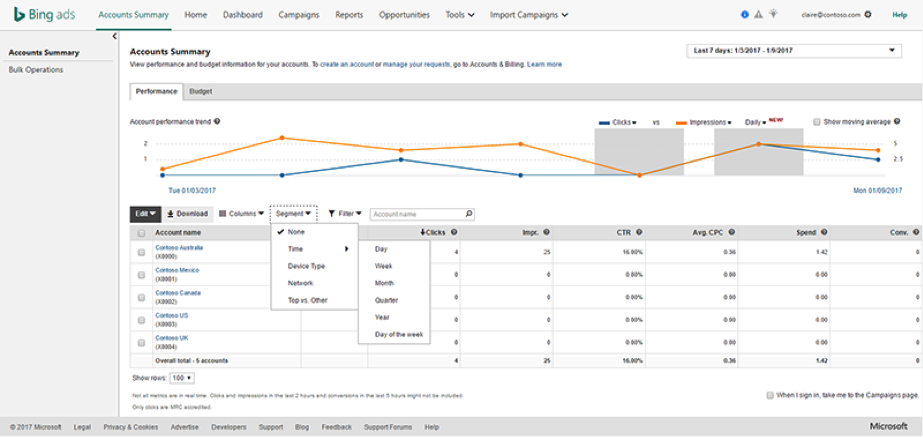The width and height of the screenshot is (923, 437).
Task: Select Quarter in the Time submenu
Action: point(394,300)
